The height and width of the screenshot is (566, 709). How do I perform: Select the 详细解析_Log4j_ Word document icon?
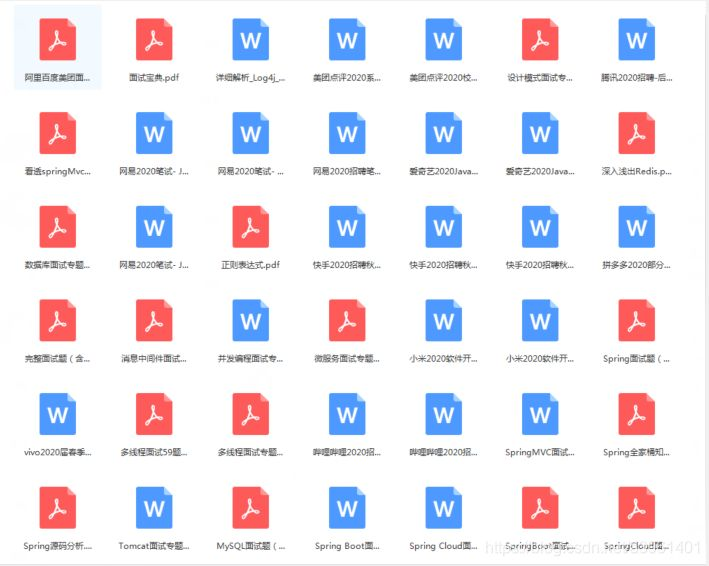(251, 39)
